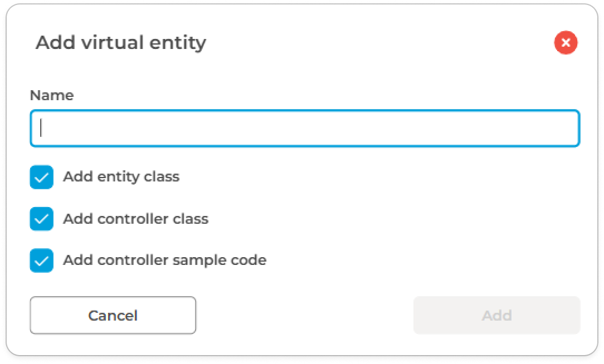Click the checkmark icon beside entity class

(x=42, y=177)
